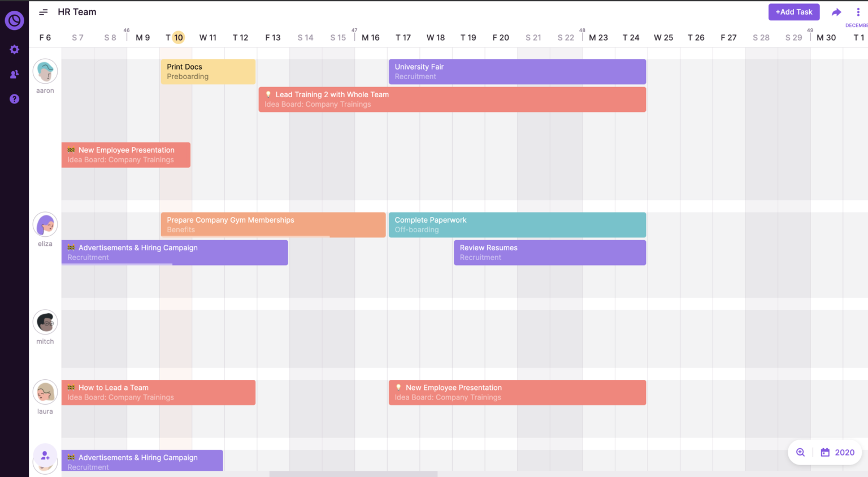Select the University Fair task
Image resolution: width=868 pixels, height=477 pixels.
(x=517, y=71)
